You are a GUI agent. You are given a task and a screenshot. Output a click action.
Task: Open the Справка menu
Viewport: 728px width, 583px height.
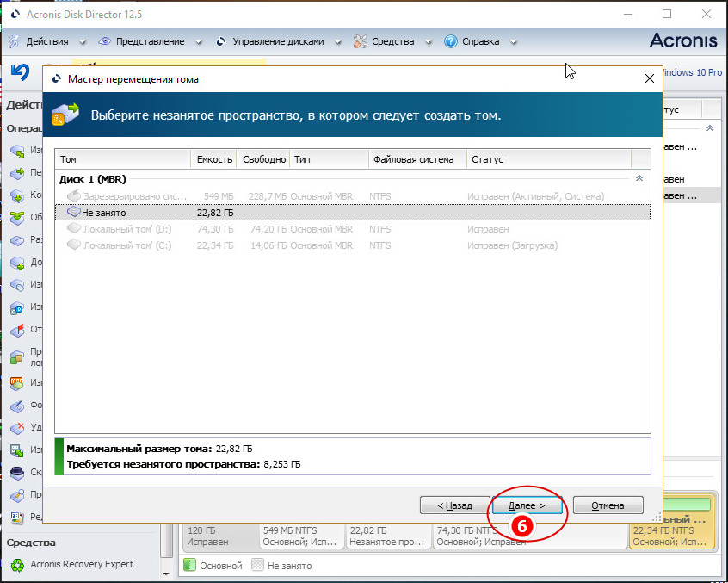pos(480,41)
